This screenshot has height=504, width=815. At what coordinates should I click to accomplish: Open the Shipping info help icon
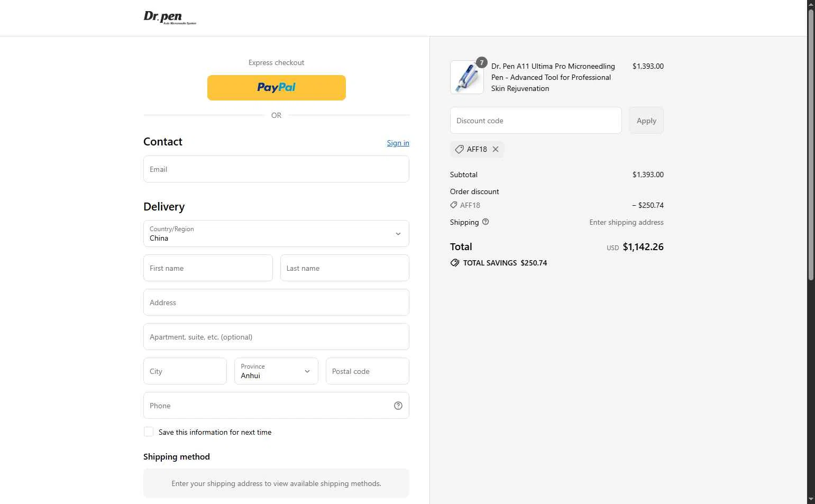pyautogui.click(x=486, y=222)
